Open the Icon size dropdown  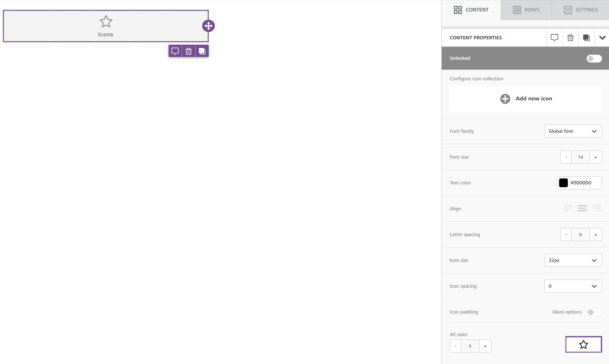[x=573, y=260]
